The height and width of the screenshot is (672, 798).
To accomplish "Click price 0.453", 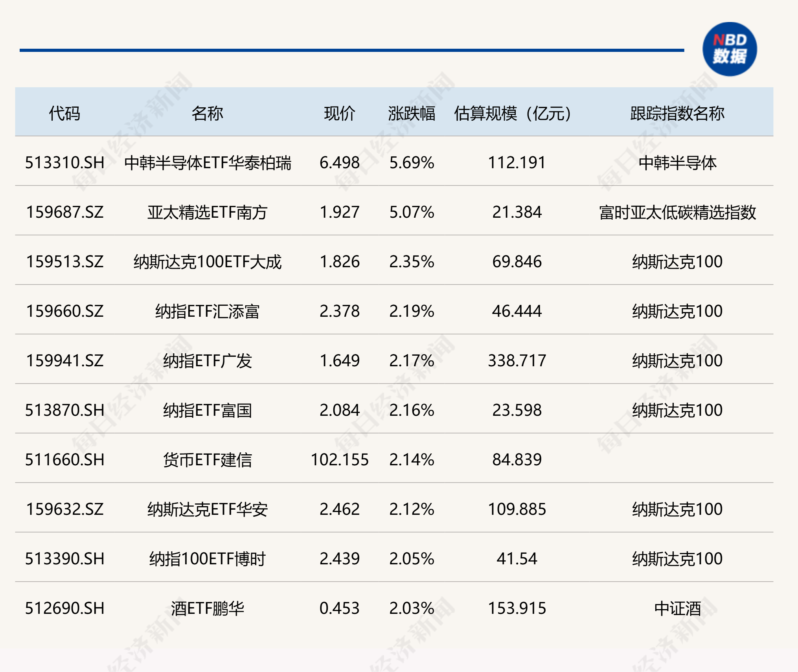I will [340, 608].
